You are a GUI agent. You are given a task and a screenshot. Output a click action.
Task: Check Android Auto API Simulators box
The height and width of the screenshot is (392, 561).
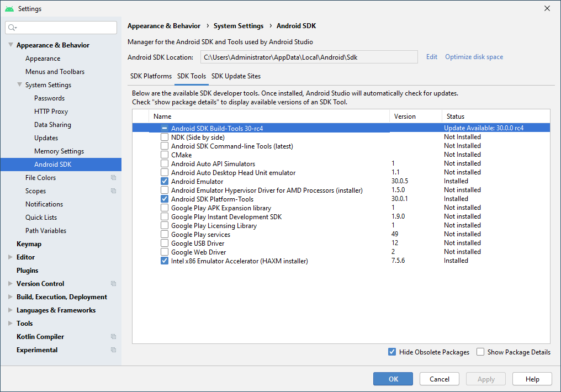click(165, 163)
